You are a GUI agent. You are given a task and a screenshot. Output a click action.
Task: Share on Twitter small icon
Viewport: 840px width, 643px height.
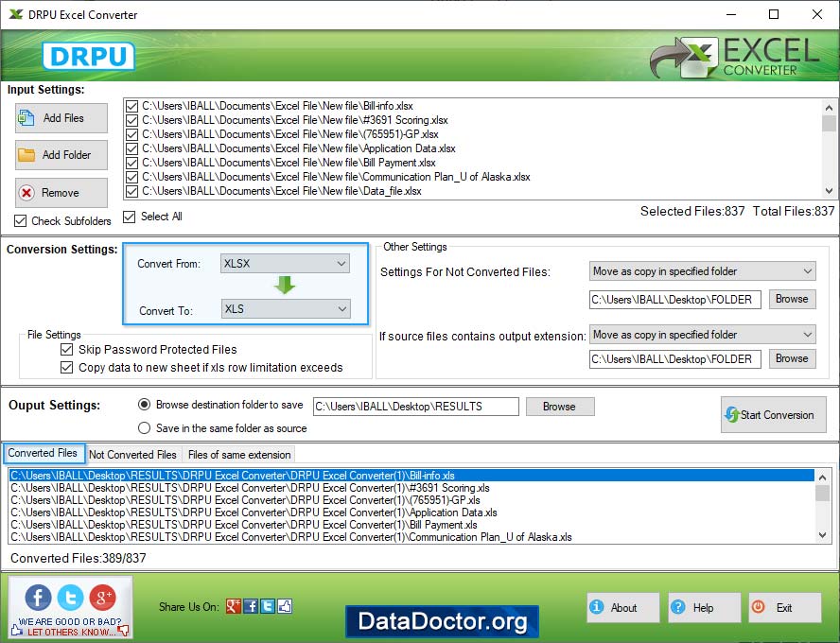coord(268,606)
